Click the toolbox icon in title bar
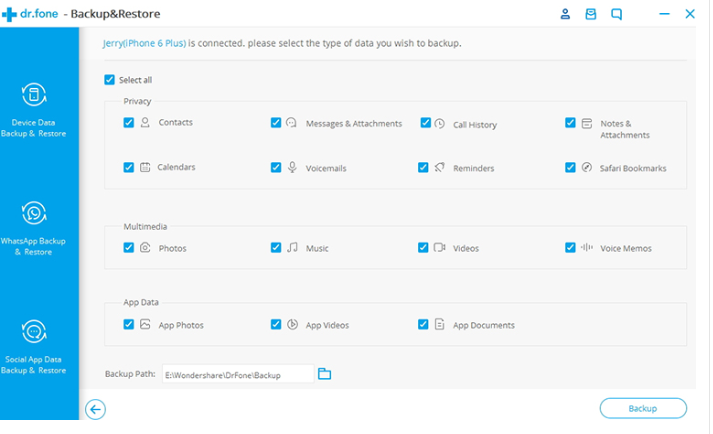 click(591, 14)
